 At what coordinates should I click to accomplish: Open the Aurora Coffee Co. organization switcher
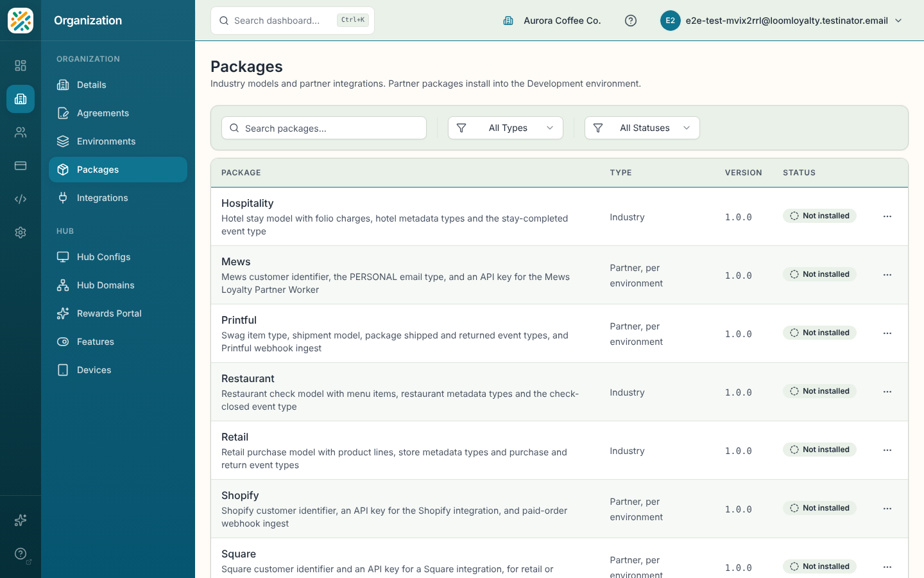[552, 21]
